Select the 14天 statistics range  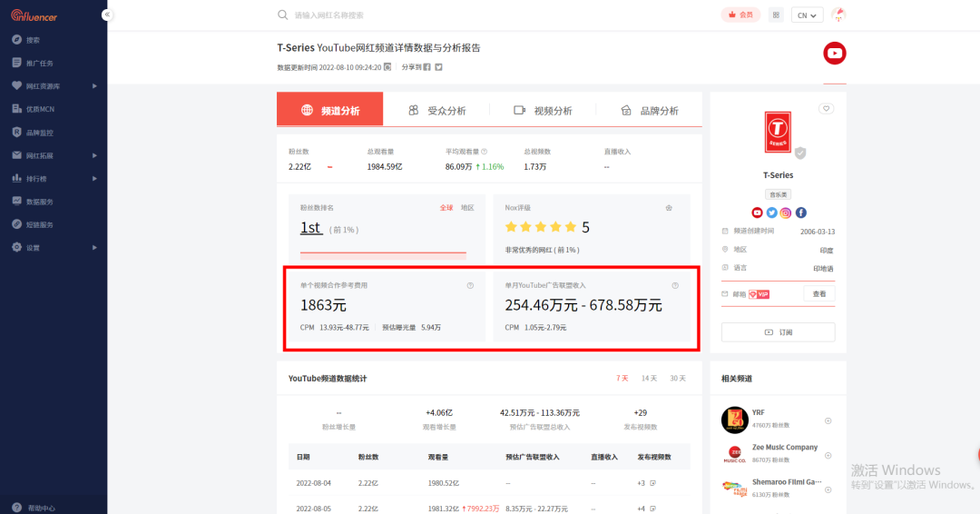649,378
